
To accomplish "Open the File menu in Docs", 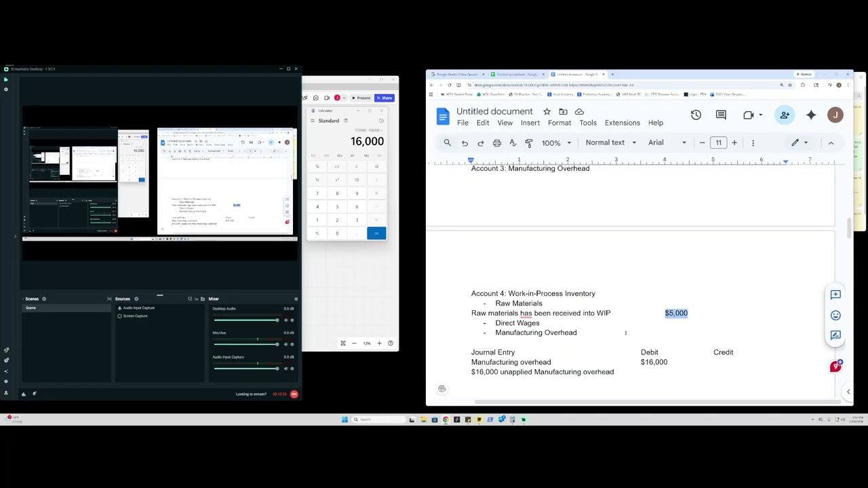I will coord(462,123).
